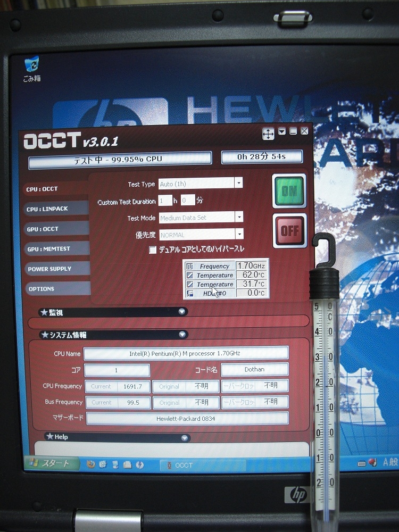Click current CPU frequency 1691.7 value
The width and height of the screenshot is (399, 532).
click(133, 386)
